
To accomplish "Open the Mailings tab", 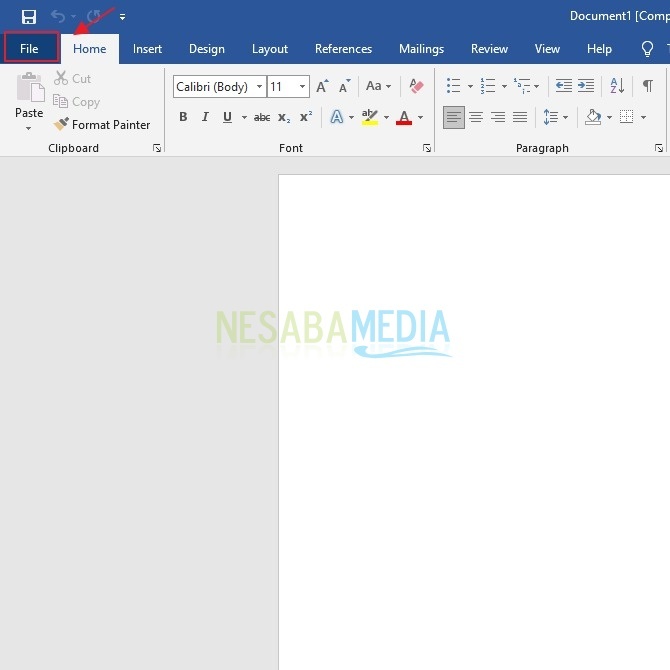I will click(421, 49).
